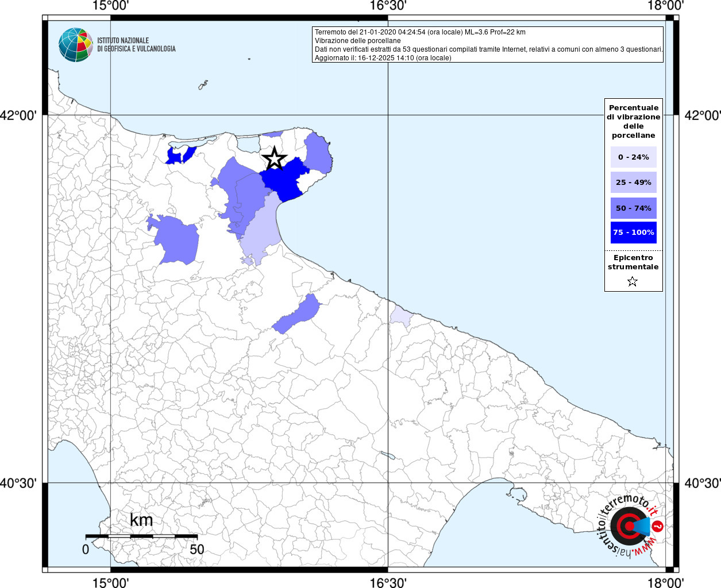Click the scale bar '50' value
The width and height of the screenshot is (721, 588).
click(x=196, y=550)
